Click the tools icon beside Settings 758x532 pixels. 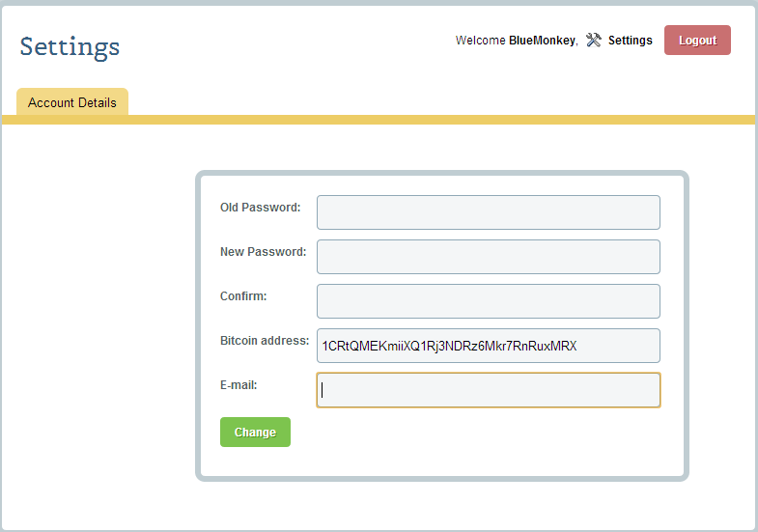pos(593,41)
